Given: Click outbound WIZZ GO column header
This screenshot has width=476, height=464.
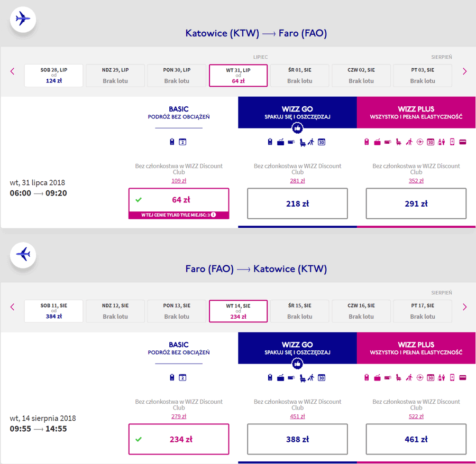Looking at the screenshot, I should (x=297, y=112).
